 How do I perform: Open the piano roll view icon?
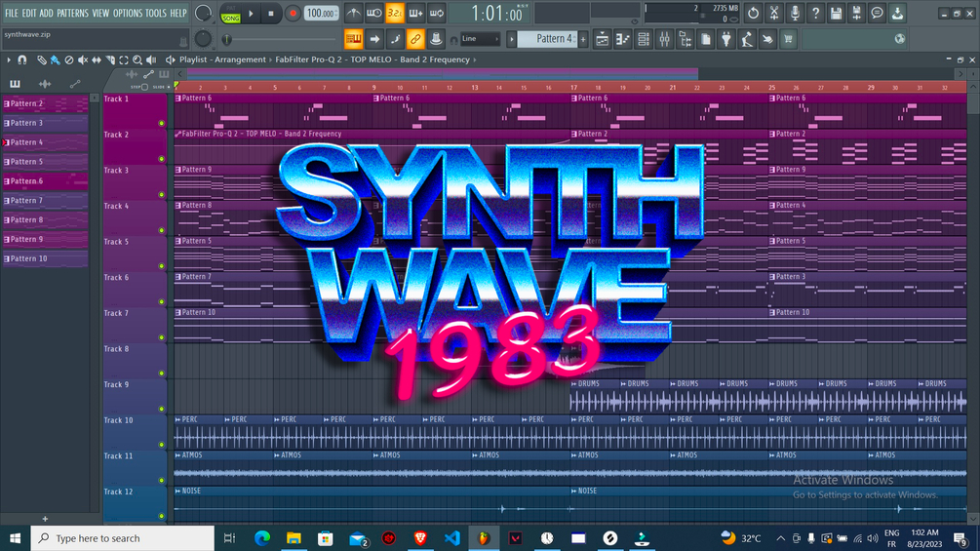click(622, 39)
